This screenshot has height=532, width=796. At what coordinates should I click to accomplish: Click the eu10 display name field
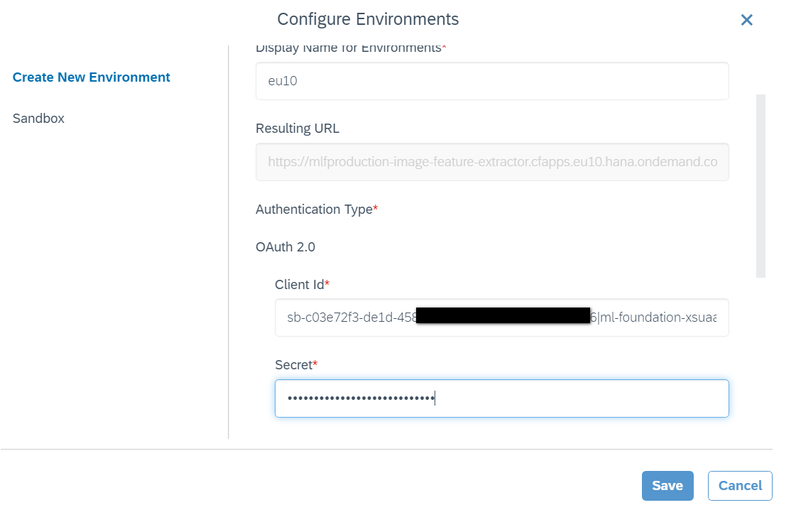tap(491, 81)
